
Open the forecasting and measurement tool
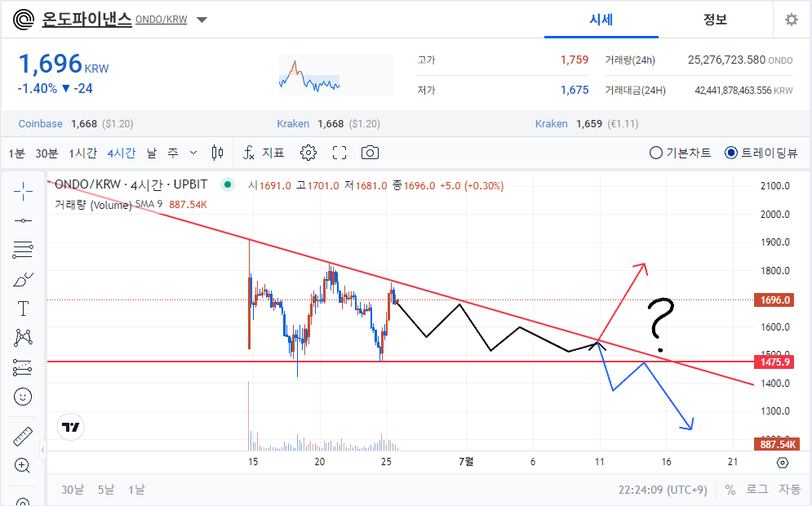coord(23,367)
